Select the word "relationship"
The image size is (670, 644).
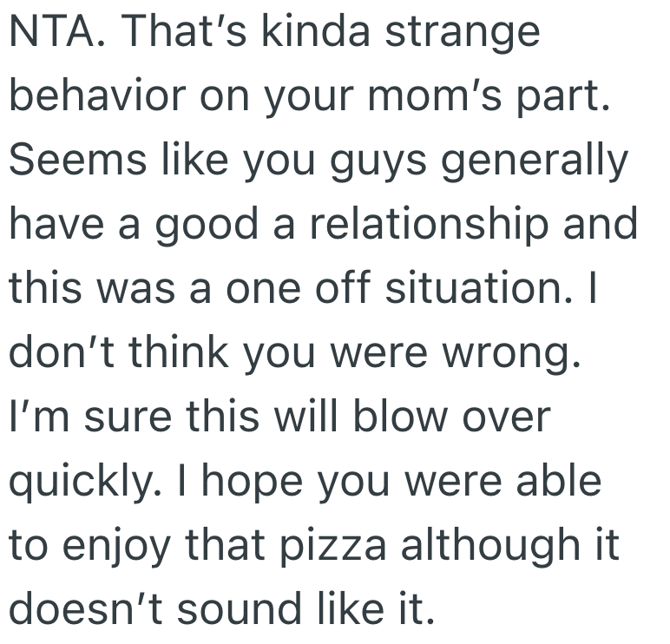[435, 224]
